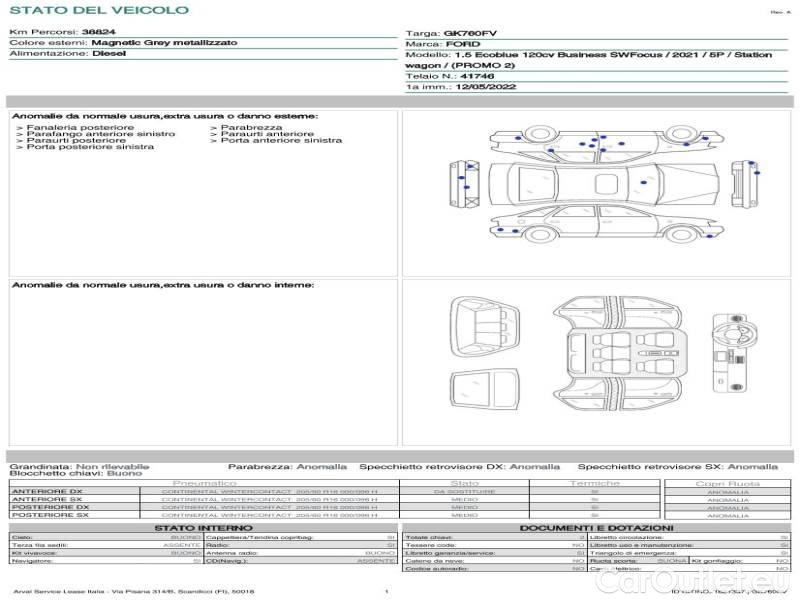Click the tyre 'Stato' column header
Image resolution: width=800 pixels, height=600 pixels.
(464, 483)
